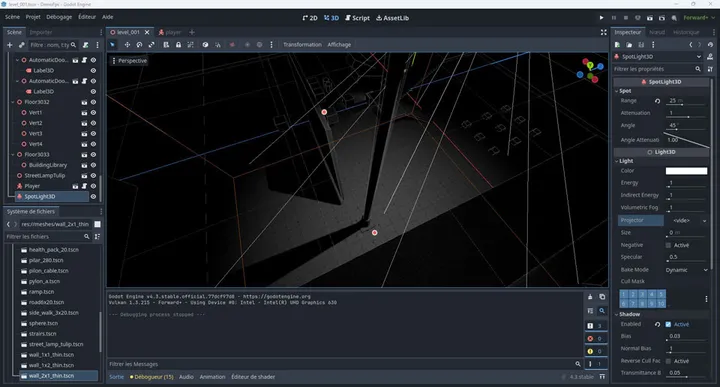Open the Bake Mode Dynamic dropdown
This screenshot has height=387, width=720.
tap(686, 270)
